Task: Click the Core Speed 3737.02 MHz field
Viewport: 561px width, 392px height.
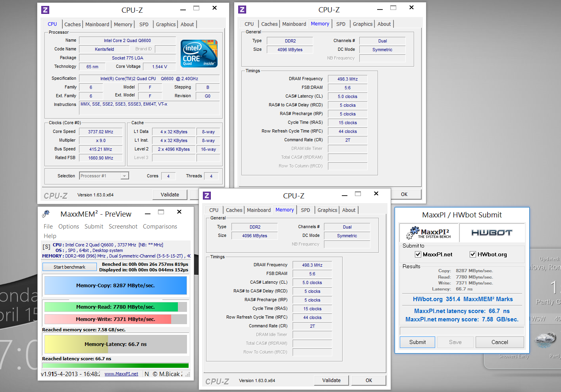Action: coord(101,132)
